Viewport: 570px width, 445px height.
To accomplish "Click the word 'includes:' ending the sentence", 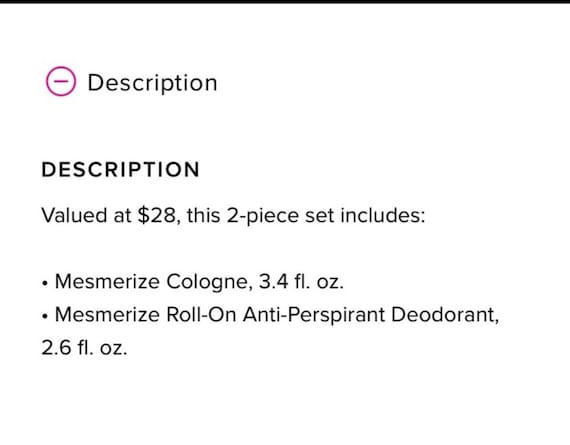I will pos(383,215).
